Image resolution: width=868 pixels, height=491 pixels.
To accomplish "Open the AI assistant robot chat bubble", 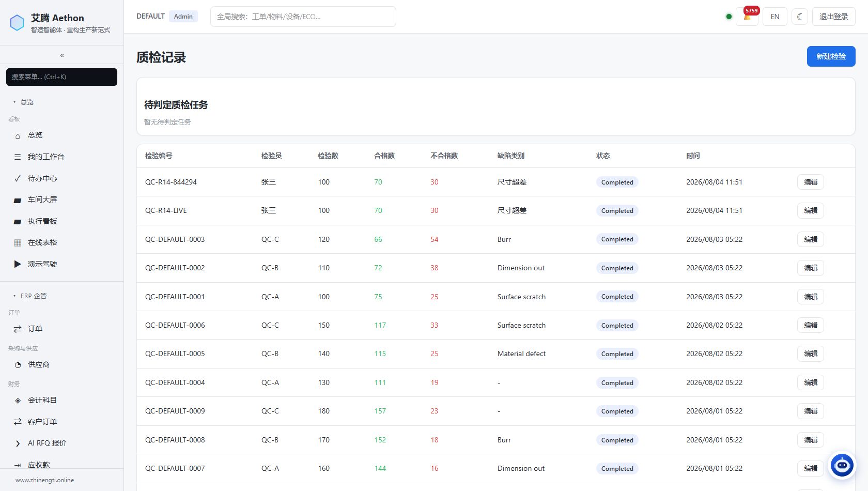I will (x=842, y=465).
